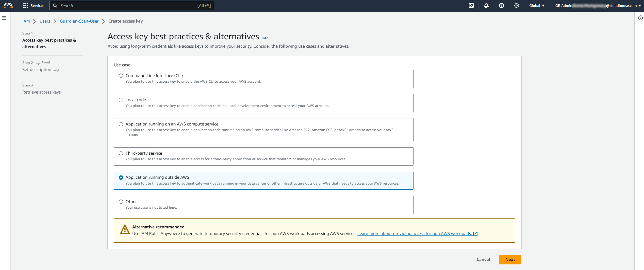Select Command Line Interface (CLI) use case
The image size is (644, 270).
[121, 76]
